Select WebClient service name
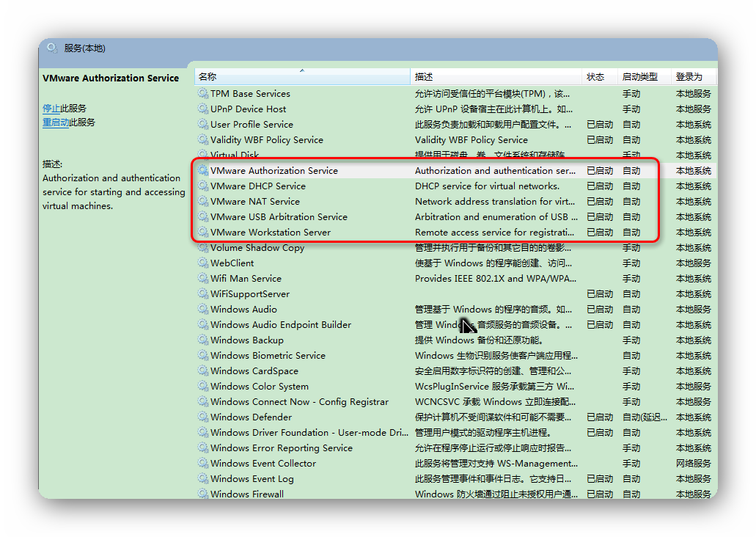This screenshot has width=756, height=537. (232, 263)
